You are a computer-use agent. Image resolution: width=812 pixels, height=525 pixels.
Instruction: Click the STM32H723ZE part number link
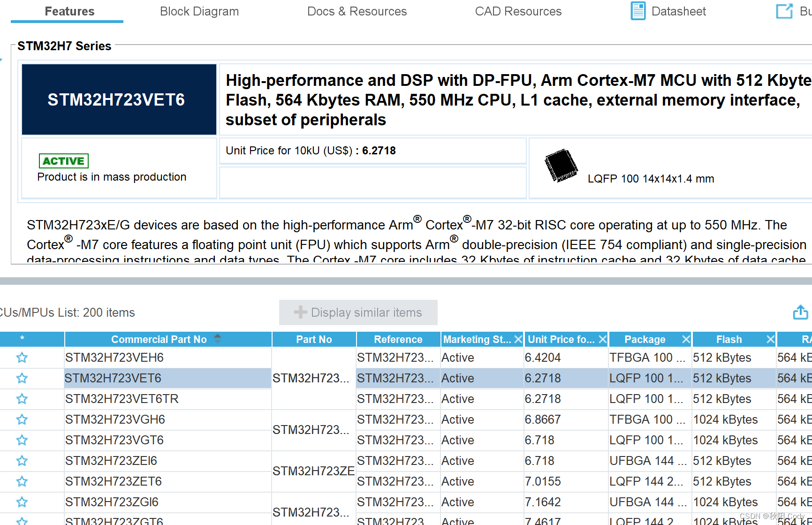[313, 471]
